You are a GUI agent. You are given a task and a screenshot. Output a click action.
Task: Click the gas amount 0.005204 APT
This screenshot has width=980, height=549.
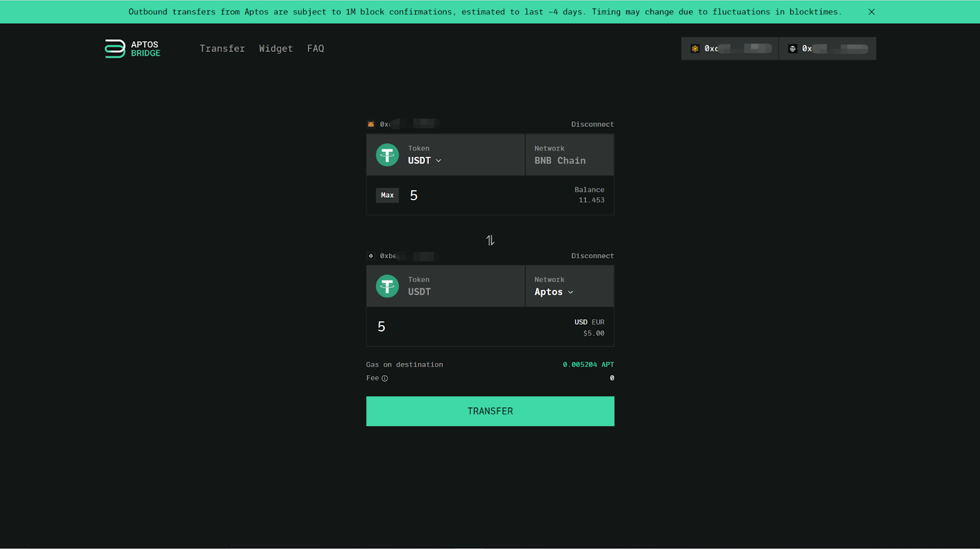click(588, 365)
